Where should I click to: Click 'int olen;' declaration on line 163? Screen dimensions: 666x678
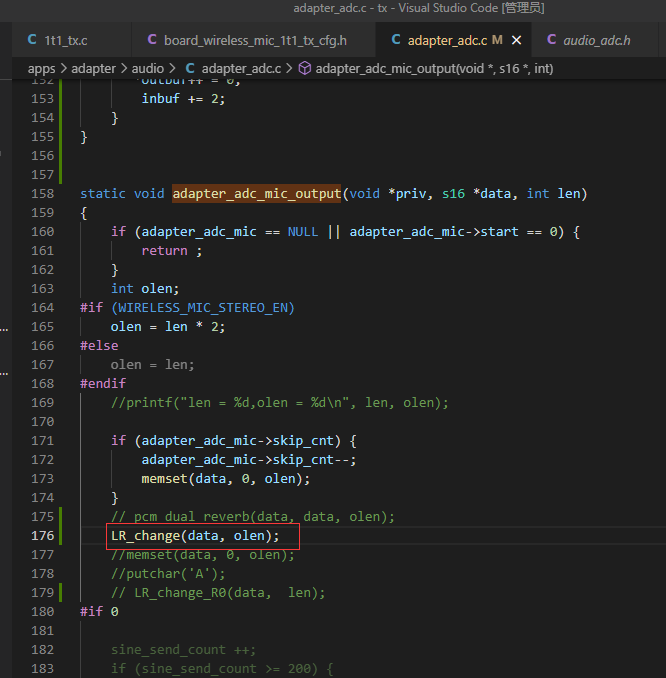145,289
